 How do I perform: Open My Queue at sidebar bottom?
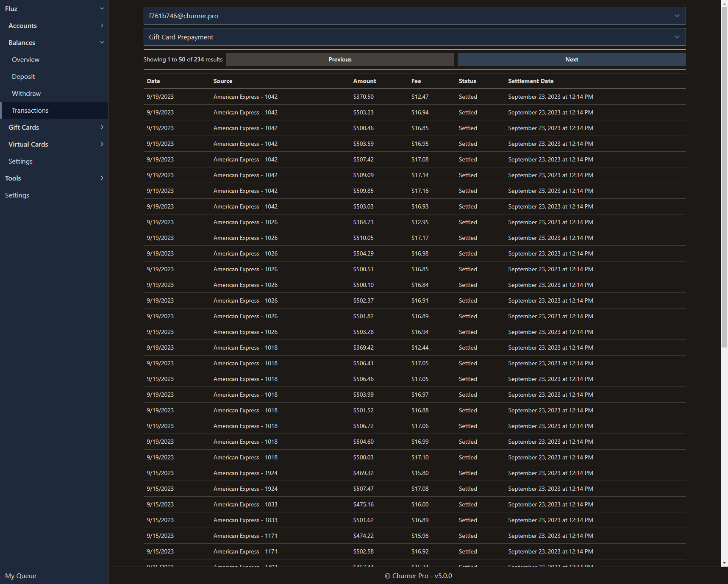point(20,576)
